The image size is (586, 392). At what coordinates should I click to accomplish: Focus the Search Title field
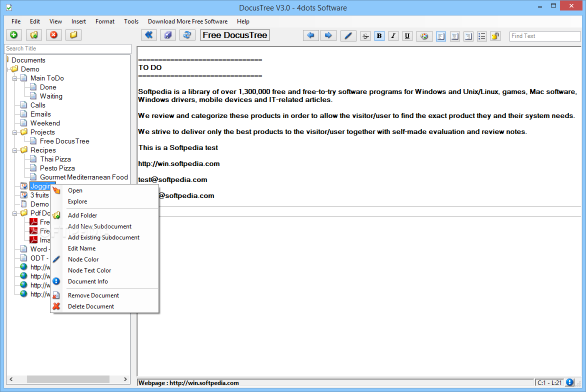pyautogui.click(x=67, y=48)
